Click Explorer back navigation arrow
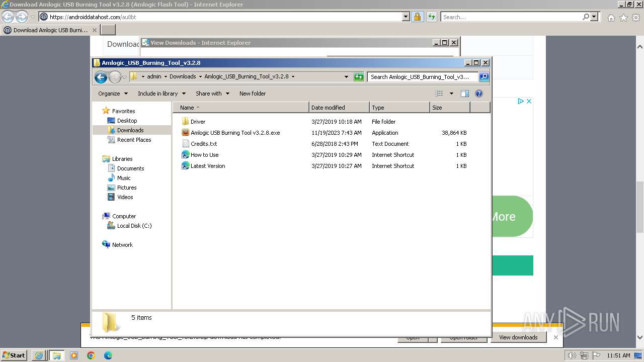This screenshot has height=362, width=644. [x=101, y=77]
